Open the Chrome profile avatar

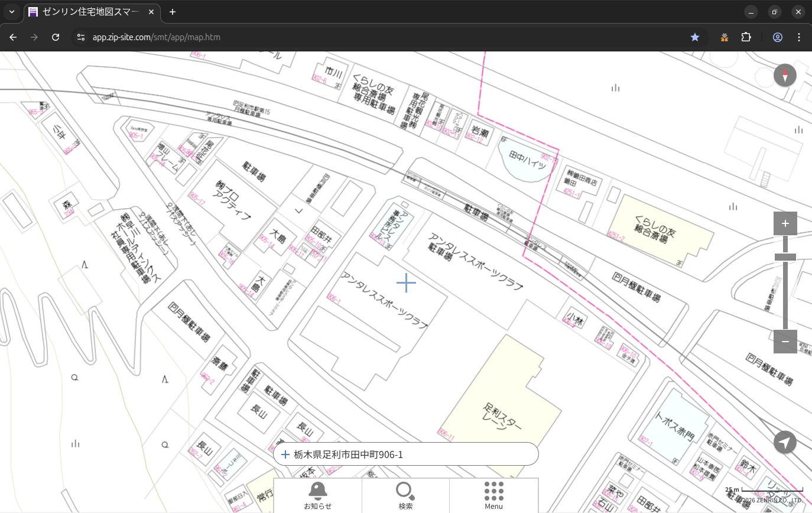click(x=778, y=37)
